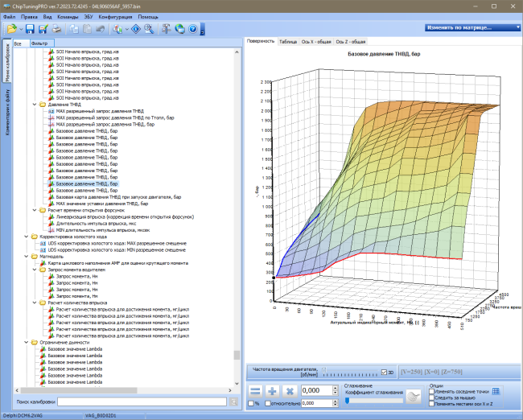Collapse Ограничение дымности folder

[27, 342]
